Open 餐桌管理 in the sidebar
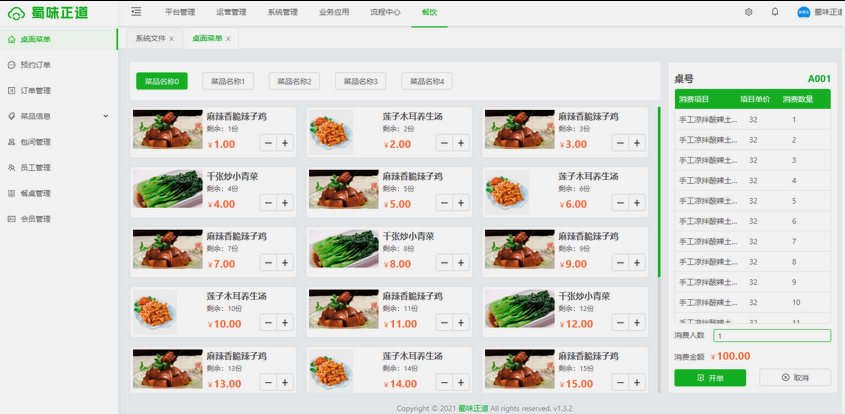The width and height of the screenshot is (845, 414). coord(59,194)
